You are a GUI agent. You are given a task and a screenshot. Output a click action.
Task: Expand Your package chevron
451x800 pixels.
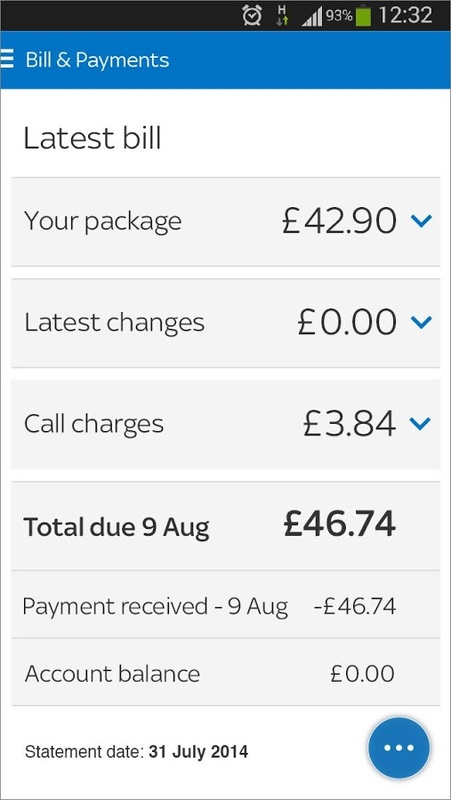click(421, 220)
